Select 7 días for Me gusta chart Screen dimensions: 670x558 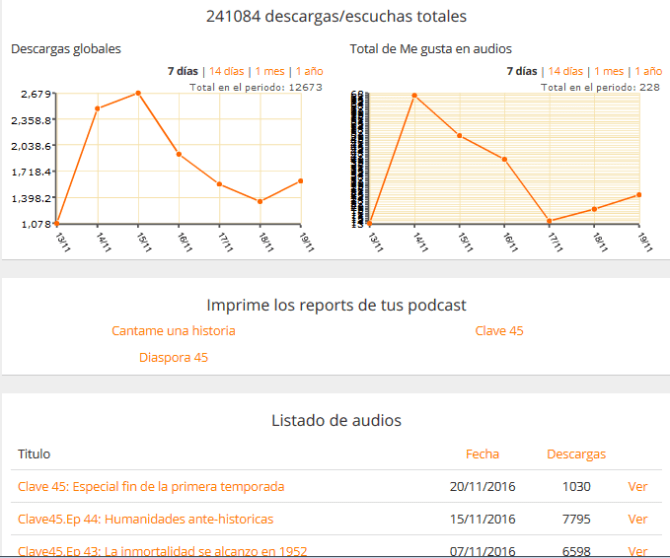pos(521,71)
